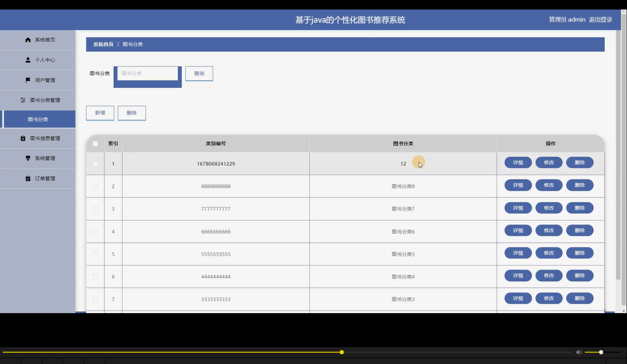This screenshot has height=364, width=627.
Task: Mute audio with the volume icon
Action: (579, 352)
